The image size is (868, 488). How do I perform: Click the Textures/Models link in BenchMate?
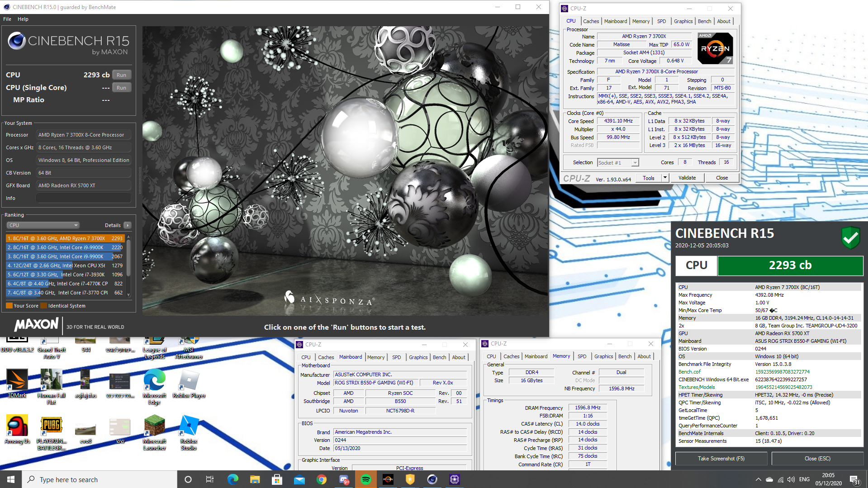(x=697, y=387)
